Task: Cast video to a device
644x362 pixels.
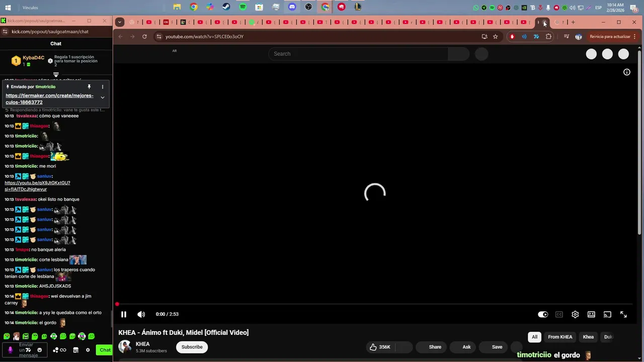Action: 607,314
